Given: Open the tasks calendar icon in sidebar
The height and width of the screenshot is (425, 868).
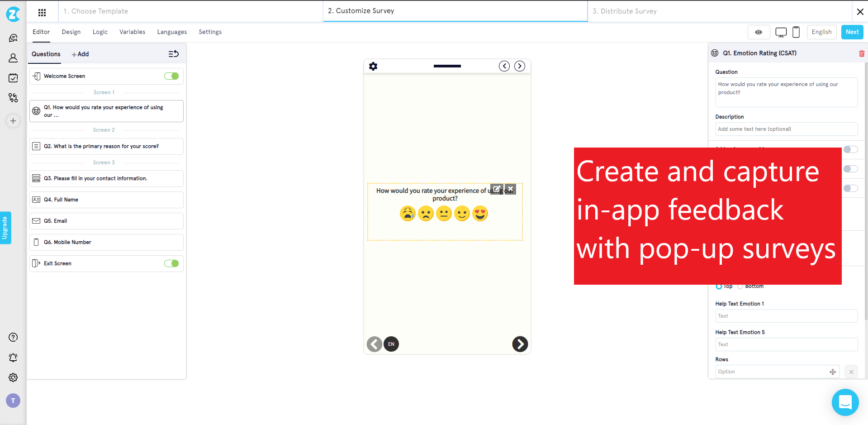Looking at the screenshot, I should pyautogui.click(x=13, y=78).
